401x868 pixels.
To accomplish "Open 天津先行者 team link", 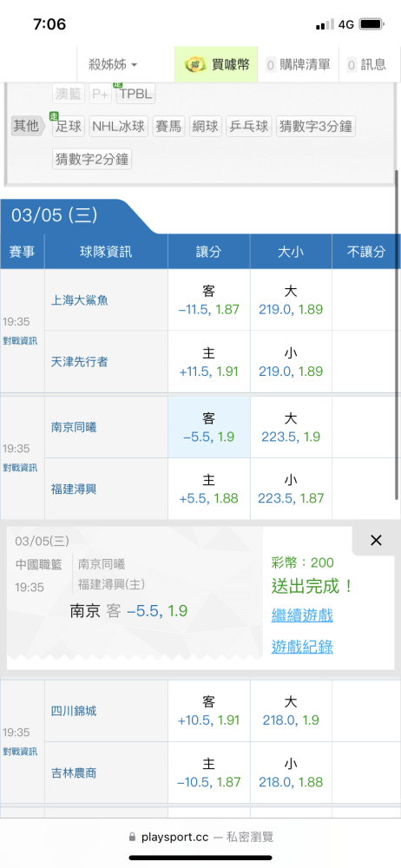I will tap(79, 362).
